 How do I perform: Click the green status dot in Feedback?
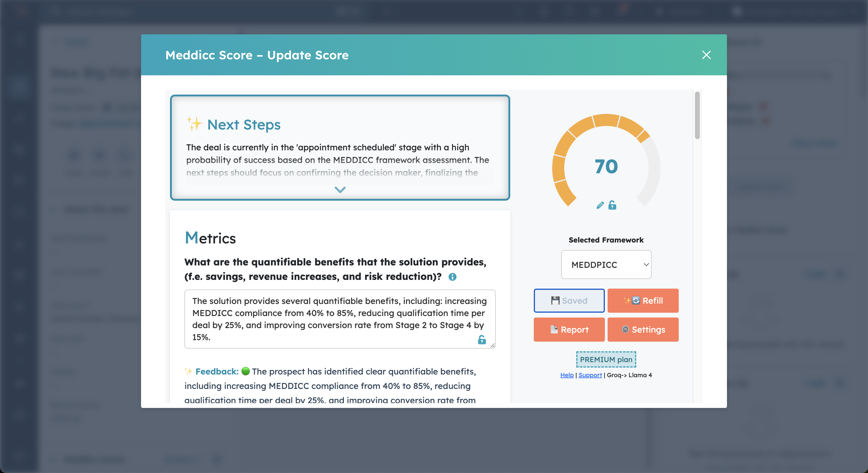point(246,371)
